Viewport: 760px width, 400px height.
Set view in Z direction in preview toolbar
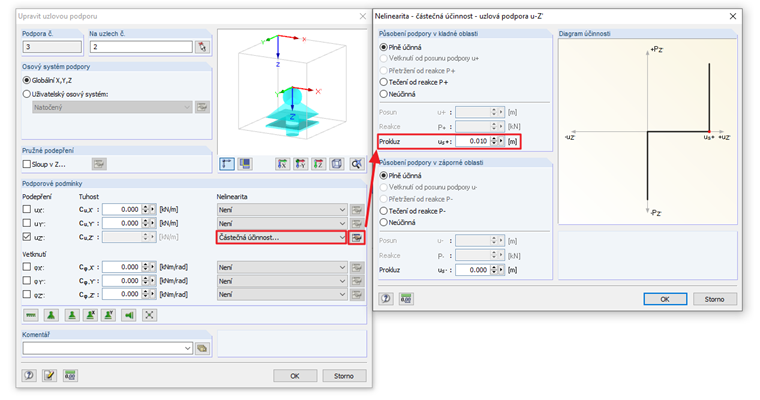coord(318,164)
